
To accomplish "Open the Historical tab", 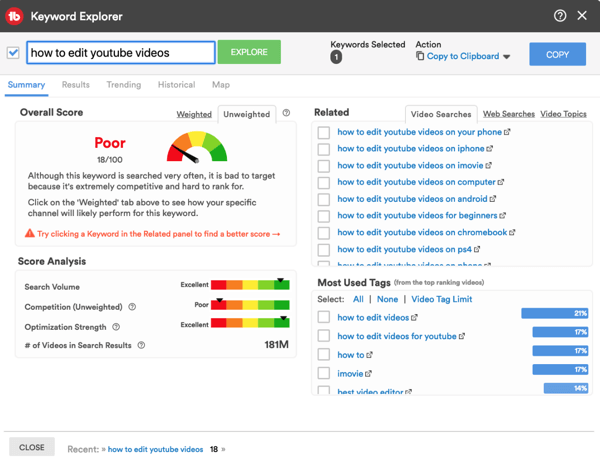I will pos(176,85).
